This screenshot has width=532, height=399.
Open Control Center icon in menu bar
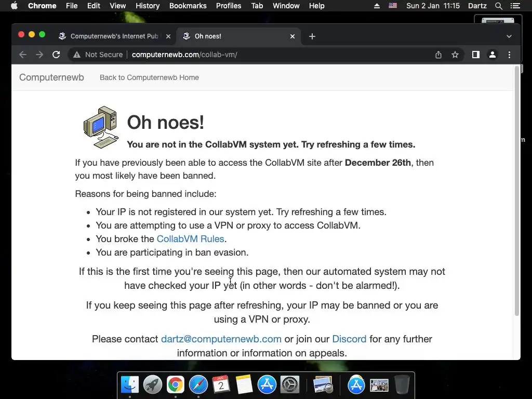515,6
